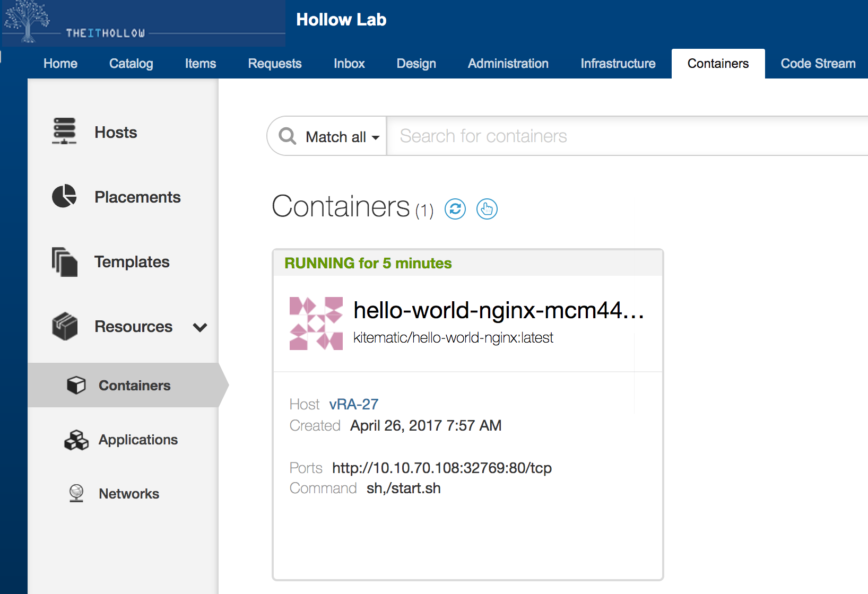Click the Hosts server icon in sidebar

64,131
